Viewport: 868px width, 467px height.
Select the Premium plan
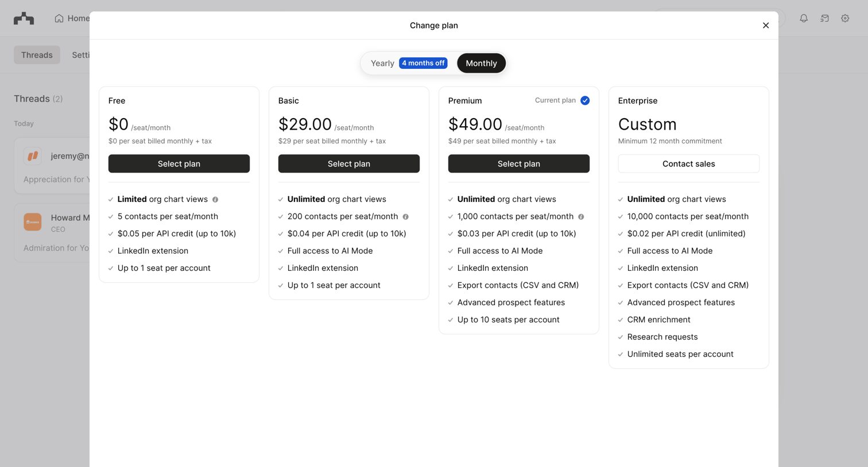point(519,164)
